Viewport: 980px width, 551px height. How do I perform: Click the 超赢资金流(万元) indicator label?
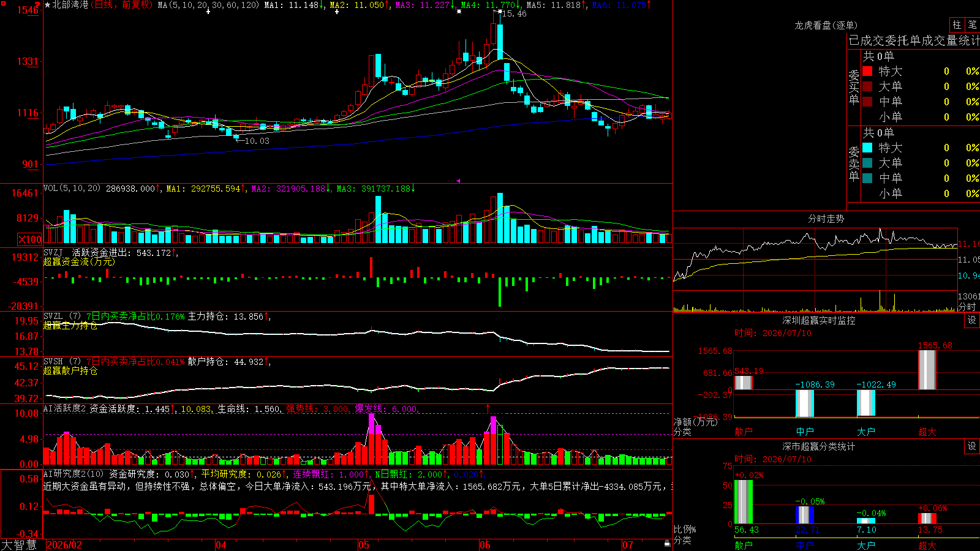(x=79, y=261)
